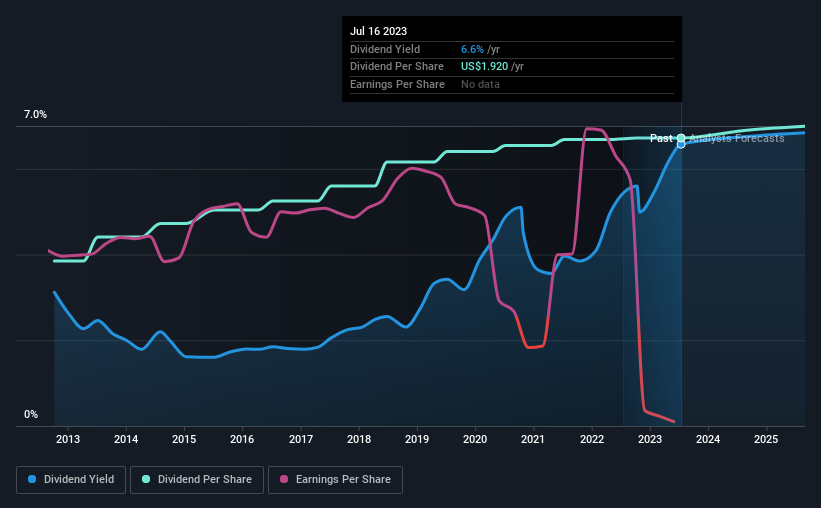
Task: Select the 2016 label on the time axis
Action: point(242,439)
